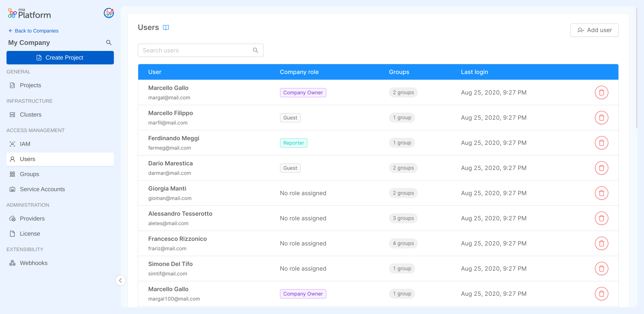Delete Marcello Gallo using trash icon
The height and width of the screenshot is (314, 644).
tap(602, 92)
